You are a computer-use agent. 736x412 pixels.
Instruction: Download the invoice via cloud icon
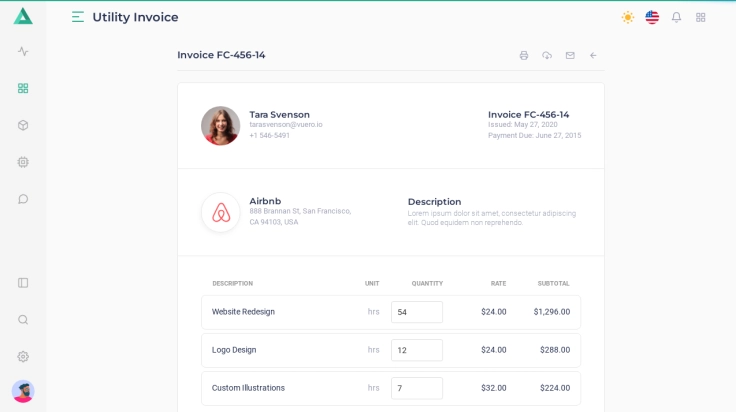tap(547, 56)
